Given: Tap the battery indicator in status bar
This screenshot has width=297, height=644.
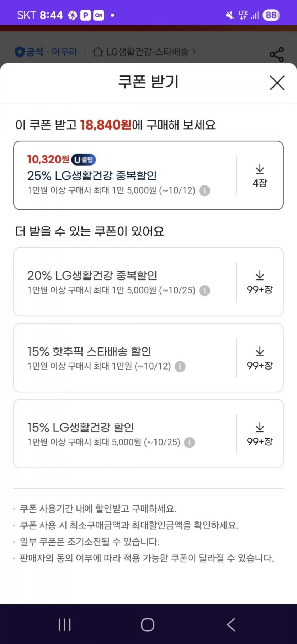Looking at the screenshot, I should pos(271,15).
